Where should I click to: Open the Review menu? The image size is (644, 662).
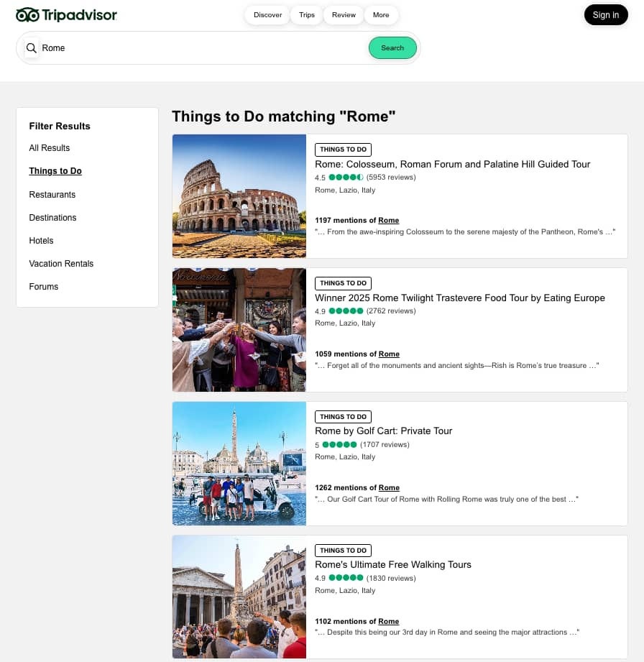(x=344, y=15)
